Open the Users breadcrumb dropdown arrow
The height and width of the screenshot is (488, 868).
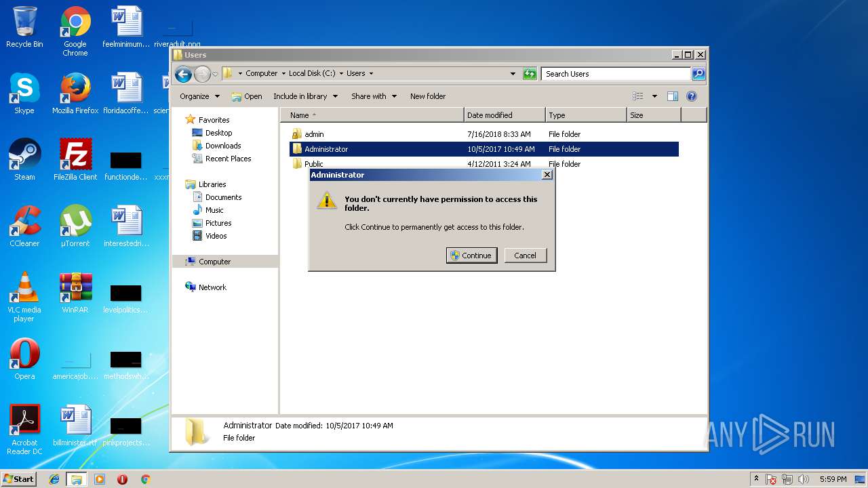pyautogui.click(x=371, y=73)
